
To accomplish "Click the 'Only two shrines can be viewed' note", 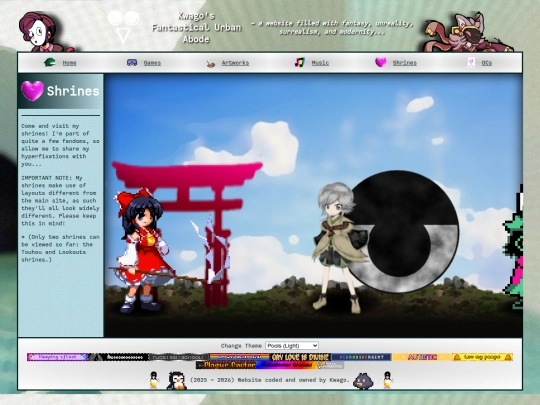I will 60,248.
